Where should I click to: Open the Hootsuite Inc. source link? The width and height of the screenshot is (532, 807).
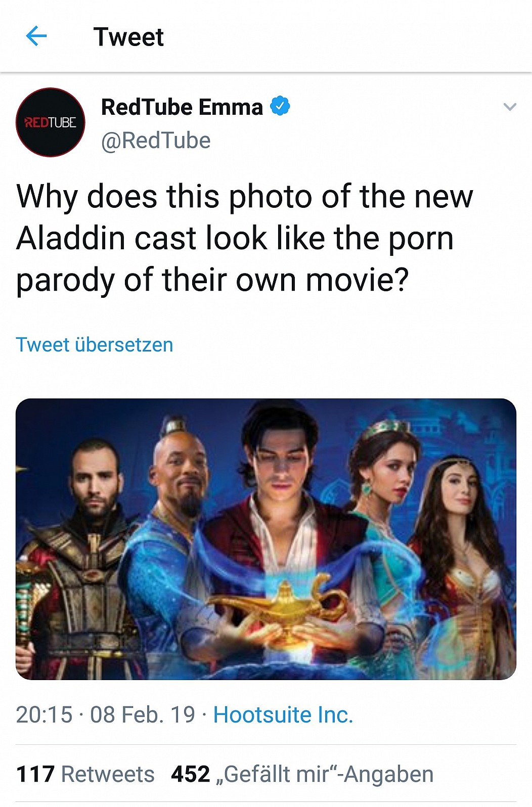click(x=283, y=714)
